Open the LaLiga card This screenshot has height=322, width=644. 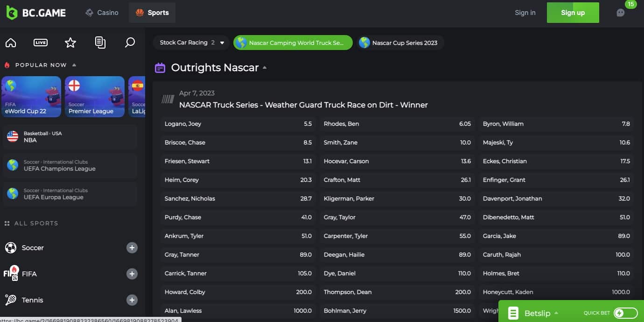pos(137,97)
